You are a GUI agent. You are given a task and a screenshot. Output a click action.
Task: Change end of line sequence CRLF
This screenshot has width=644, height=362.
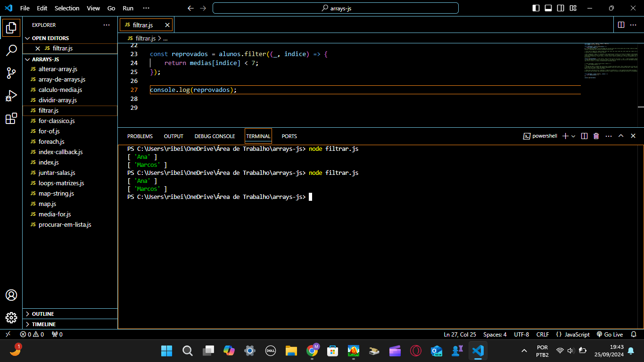(x=543, y=334)
